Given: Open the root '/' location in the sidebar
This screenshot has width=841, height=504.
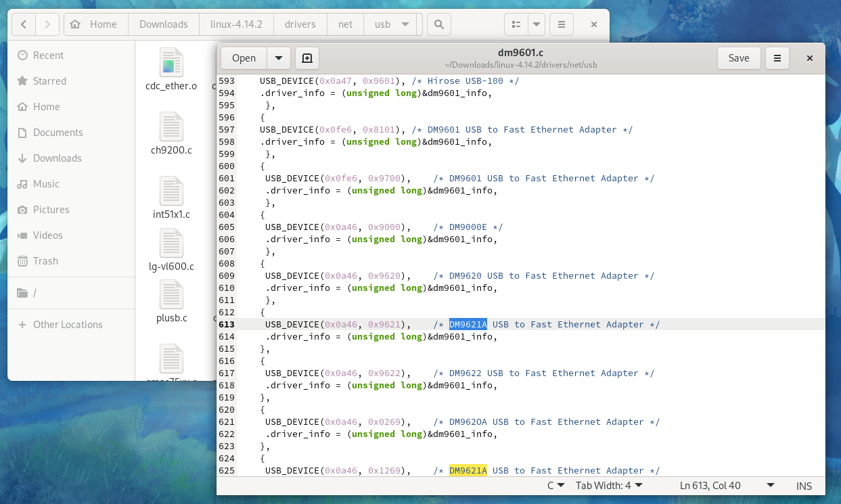Looking at the screenshot, I should point(71,294).
